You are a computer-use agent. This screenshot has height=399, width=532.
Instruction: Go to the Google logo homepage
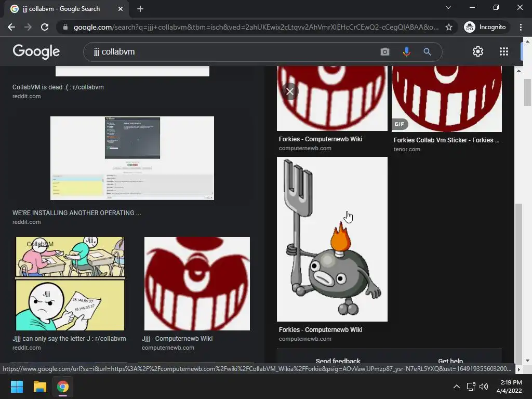point(36,51)
